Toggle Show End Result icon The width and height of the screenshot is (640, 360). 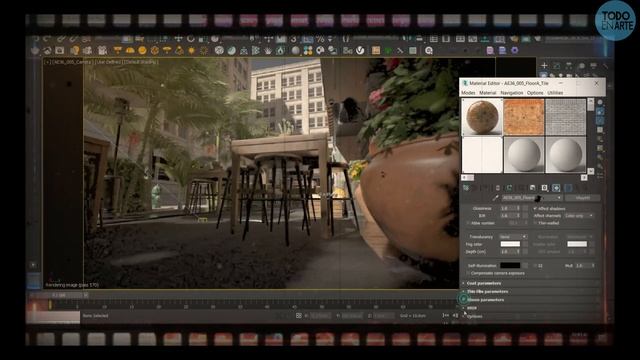(x=568, y=188)
